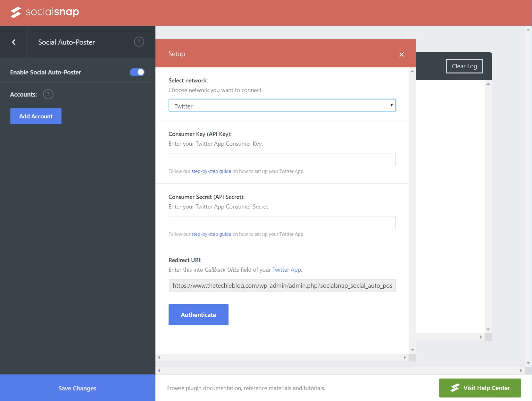
Task: Click log panel horizontal scroll right arrow
Action: [x=481, y=337]
